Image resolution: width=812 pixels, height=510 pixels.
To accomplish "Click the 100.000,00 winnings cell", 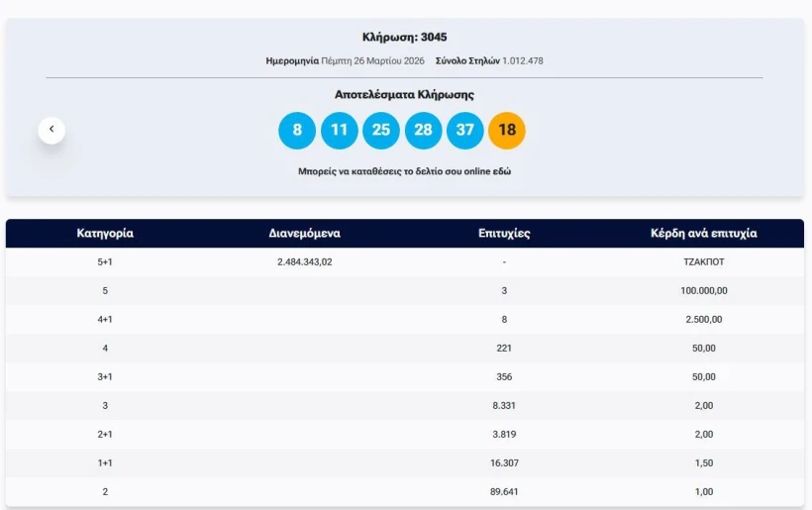I will tap(704, 291).
